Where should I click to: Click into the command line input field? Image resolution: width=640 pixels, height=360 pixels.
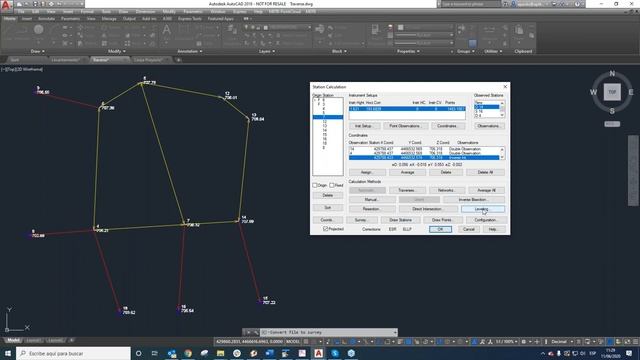point(329,332)
